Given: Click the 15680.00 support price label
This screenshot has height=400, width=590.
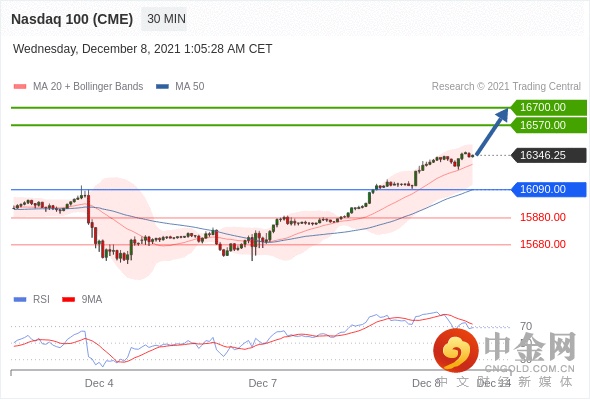Looking at the screenshot, I should point(543,244).
